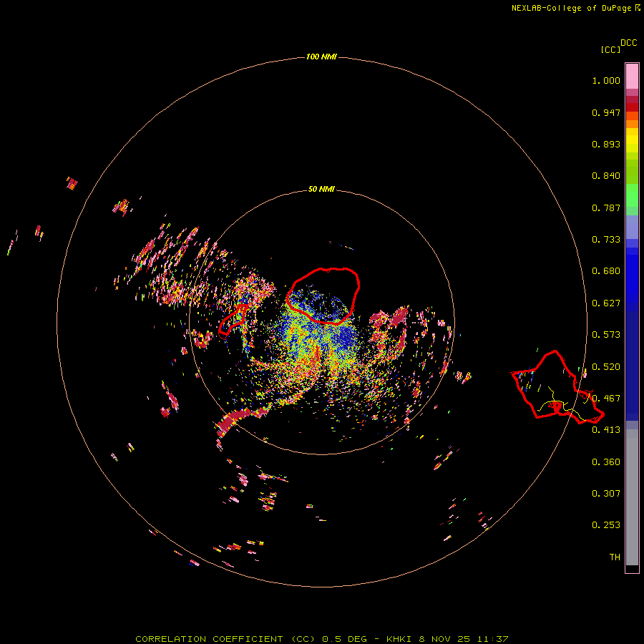Click the [CC] units label

tap(610, 49)
